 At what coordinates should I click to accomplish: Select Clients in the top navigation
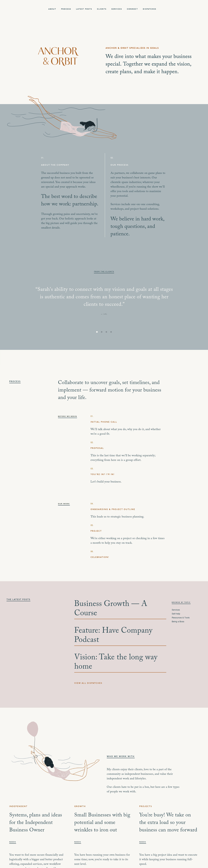click(x=102, y=9)
